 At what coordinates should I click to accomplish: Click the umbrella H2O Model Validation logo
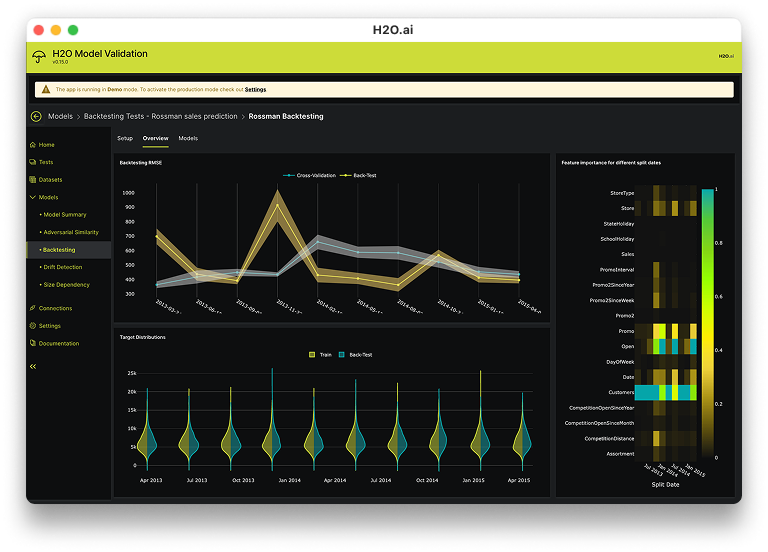(x=39, y=57)
